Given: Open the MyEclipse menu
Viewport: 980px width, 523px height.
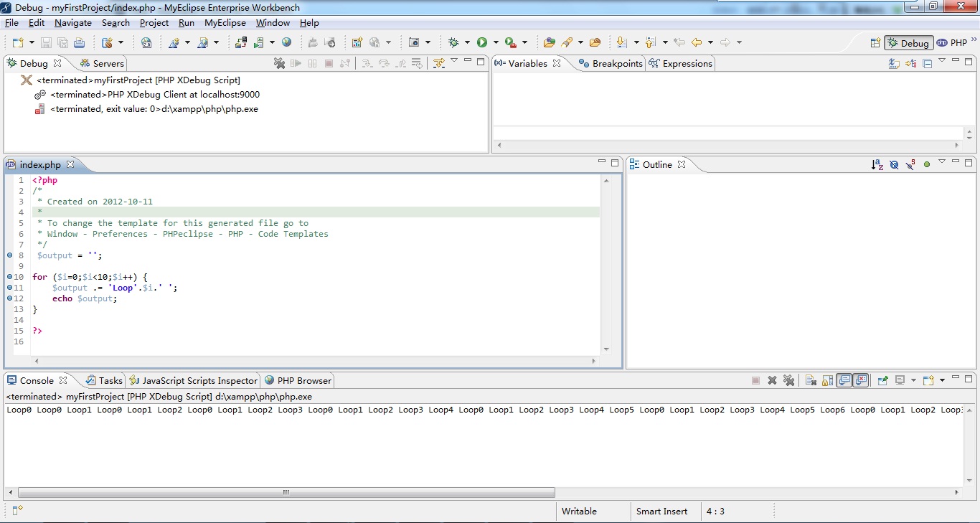Looking at the screenshot, I should click(x=225, y=23).
